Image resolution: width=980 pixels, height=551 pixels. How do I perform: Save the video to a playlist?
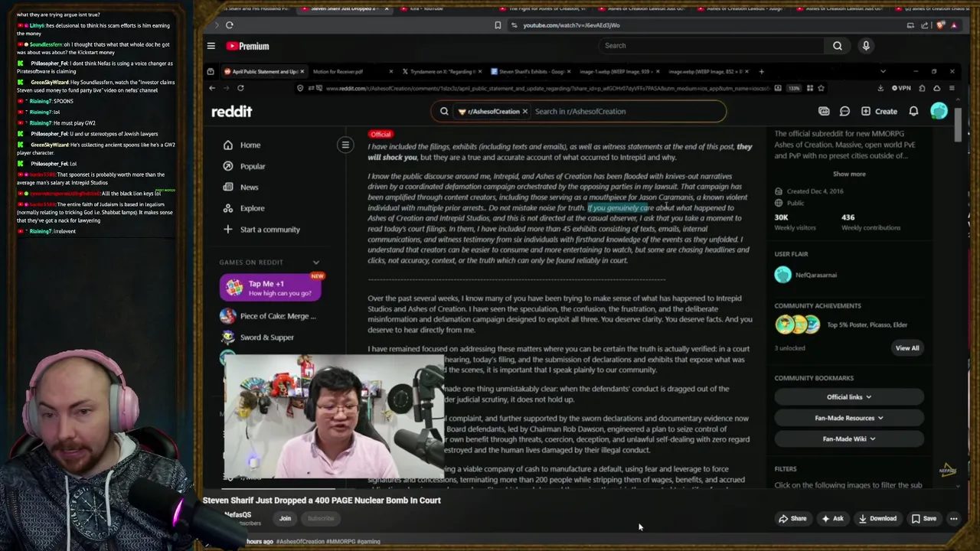(923, 519)
